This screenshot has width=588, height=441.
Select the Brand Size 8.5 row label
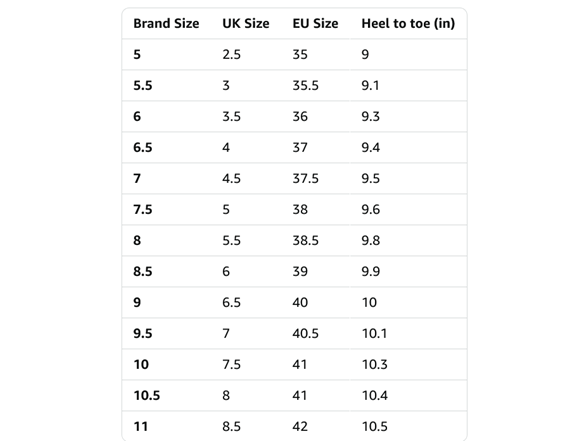click(x=142, y=271)
